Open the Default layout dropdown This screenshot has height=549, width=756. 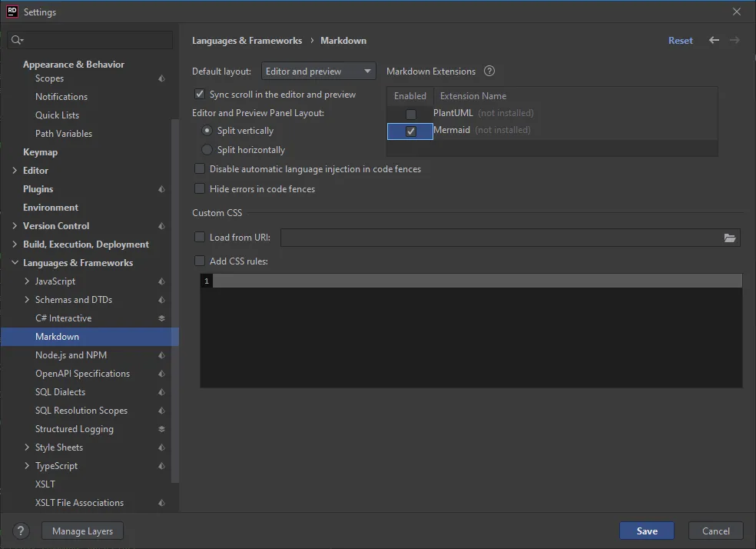pyautogui.click(x=318, y=71)
